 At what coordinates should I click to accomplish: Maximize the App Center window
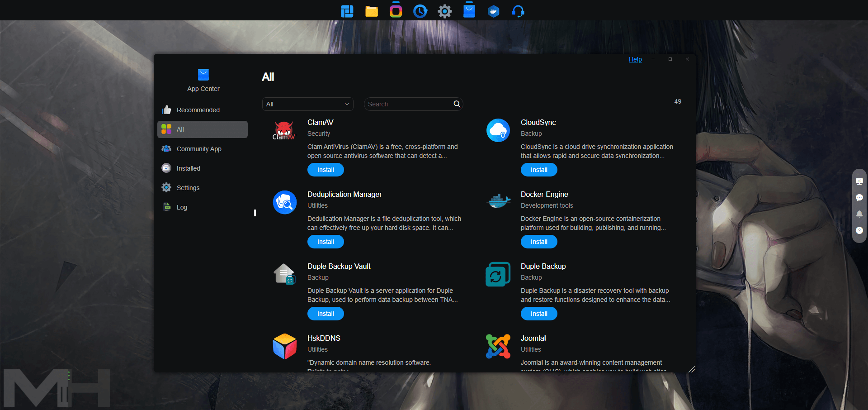tap(670, 59)
